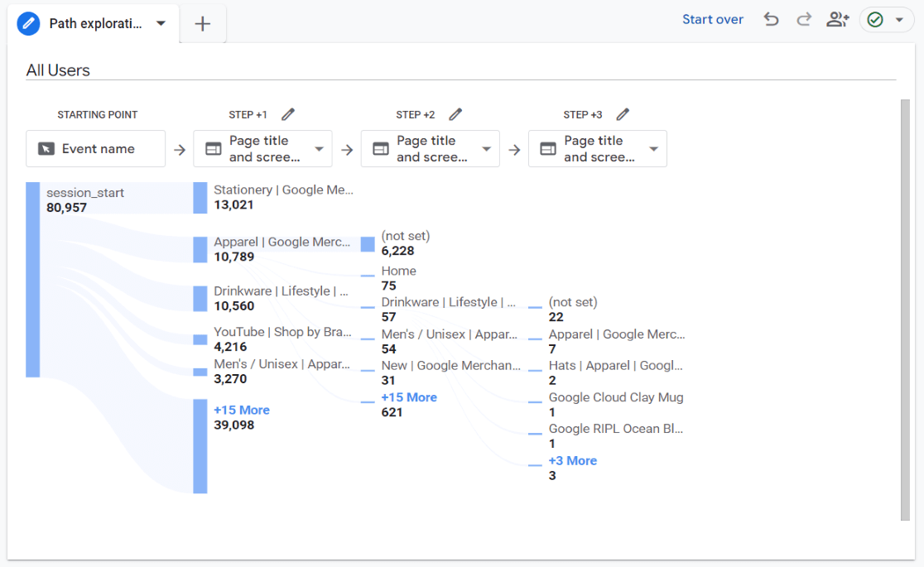Open the Path exploration tab dropdown arrow

click(161, 24)
